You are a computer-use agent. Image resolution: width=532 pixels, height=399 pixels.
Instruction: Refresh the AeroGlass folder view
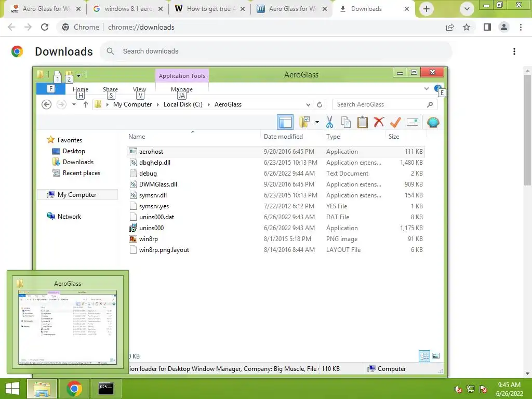point(320,104)
